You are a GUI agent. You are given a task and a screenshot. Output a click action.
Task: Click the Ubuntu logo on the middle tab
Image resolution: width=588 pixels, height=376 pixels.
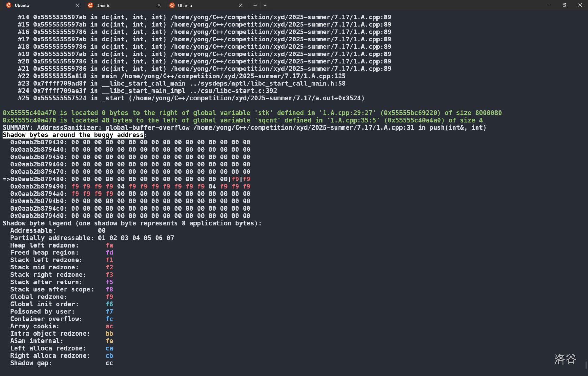tap(90, 5)
